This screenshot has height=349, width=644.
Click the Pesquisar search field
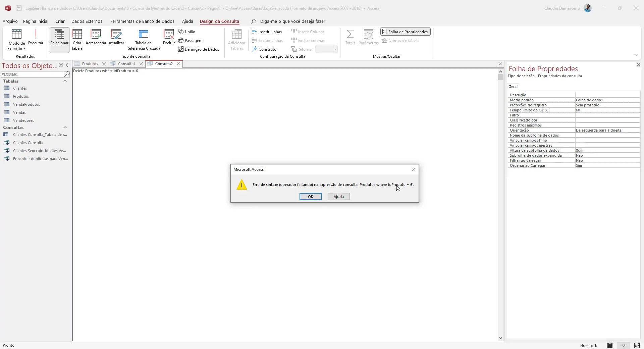point(32,74)
